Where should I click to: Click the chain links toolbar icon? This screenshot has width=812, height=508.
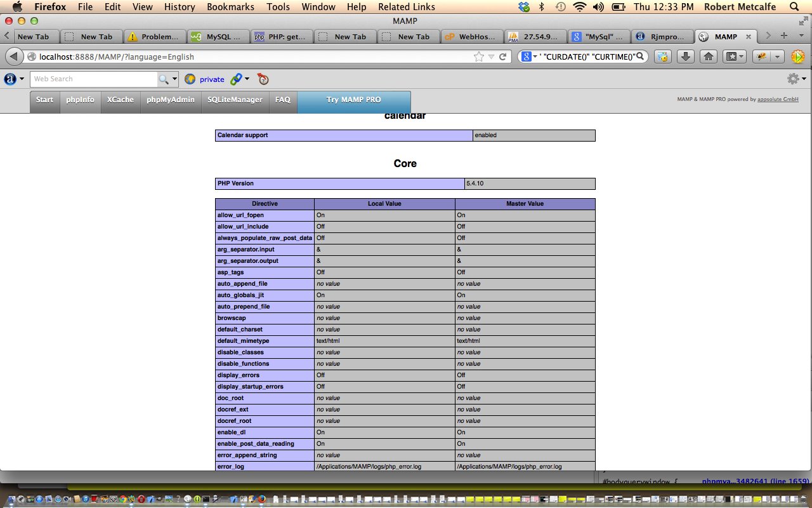click(236, 79)
